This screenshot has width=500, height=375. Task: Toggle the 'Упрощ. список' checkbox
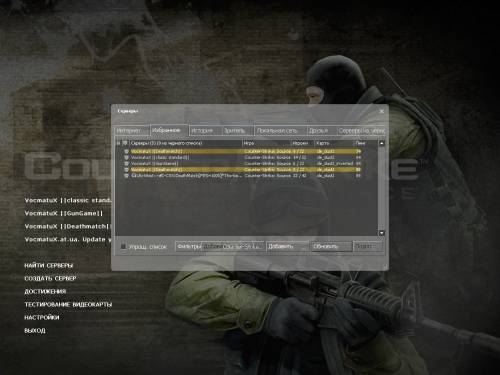pyautogui.click(x=123, y=247)
